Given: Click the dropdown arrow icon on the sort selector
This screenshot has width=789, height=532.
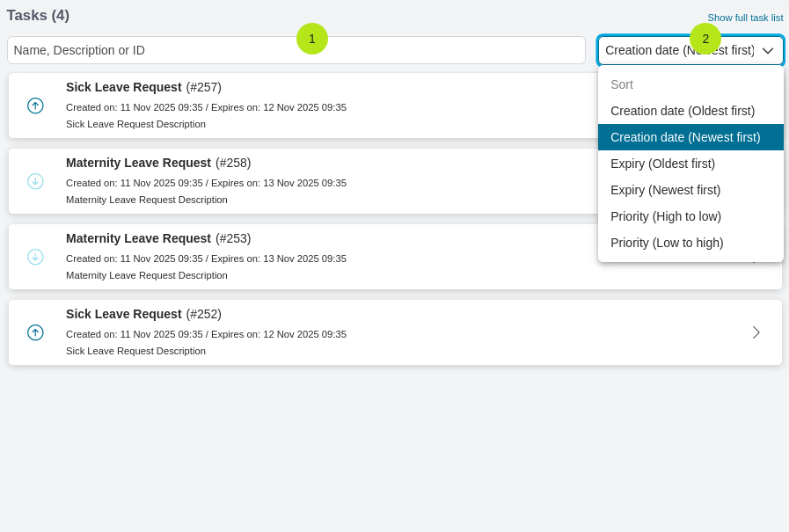Looking at the screenshot, I should pyautogui.click(x=767, y=50).
